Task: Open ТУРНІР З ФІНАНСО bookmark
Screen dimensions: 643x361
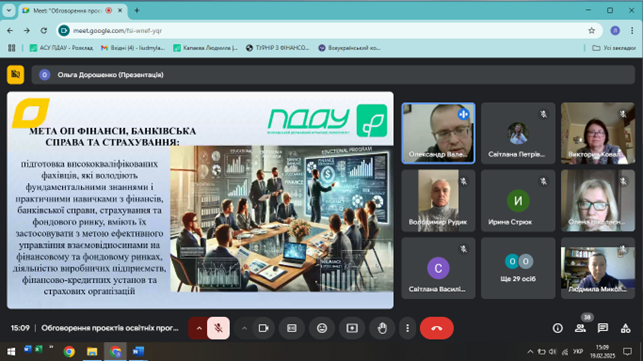Action: point(278,48)
